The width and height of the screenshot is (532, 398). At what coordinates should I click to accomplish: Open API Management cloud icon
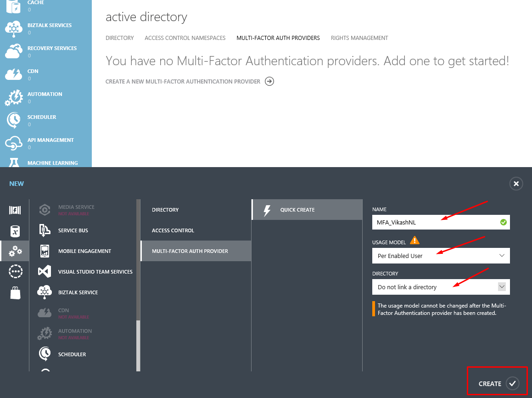pyautogui.click(x=14, y=143)
